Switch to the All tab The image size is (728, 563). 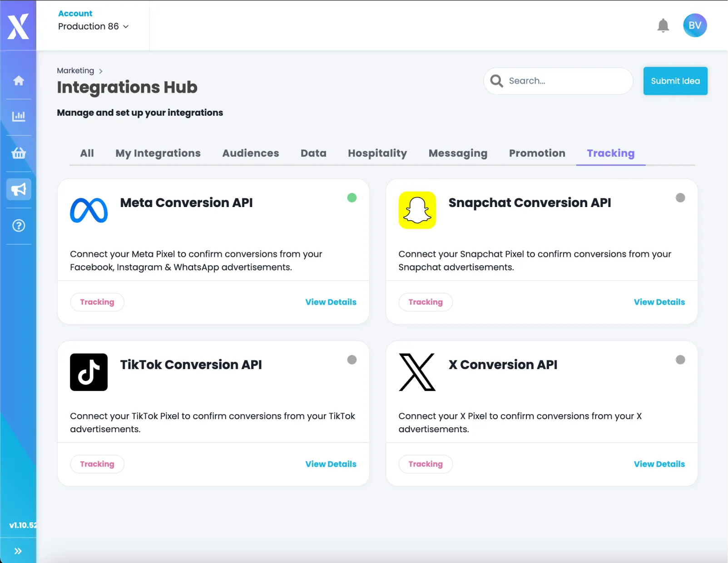point(87,153)
